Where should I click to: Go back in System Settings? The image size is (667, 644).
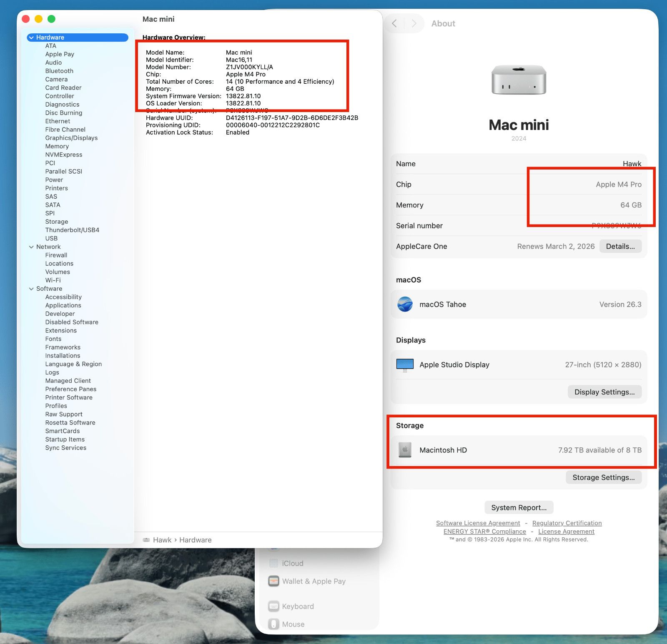pos(394,23)
